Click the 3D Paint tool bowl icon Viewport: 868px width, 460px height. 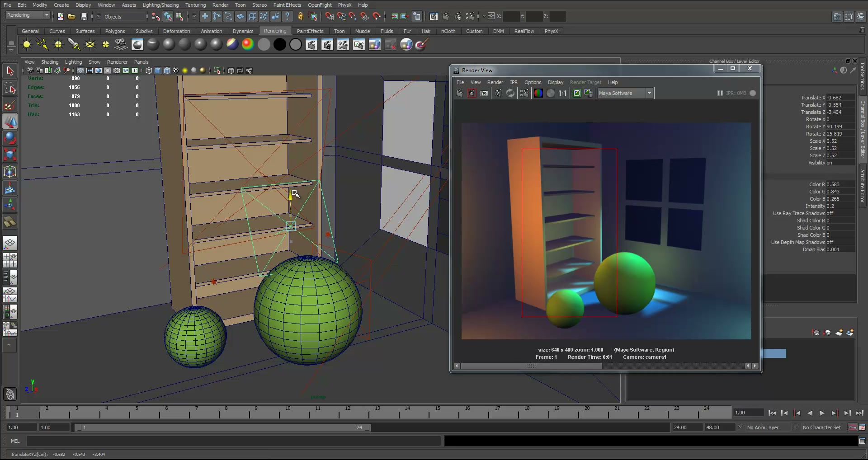click(422, 44)
